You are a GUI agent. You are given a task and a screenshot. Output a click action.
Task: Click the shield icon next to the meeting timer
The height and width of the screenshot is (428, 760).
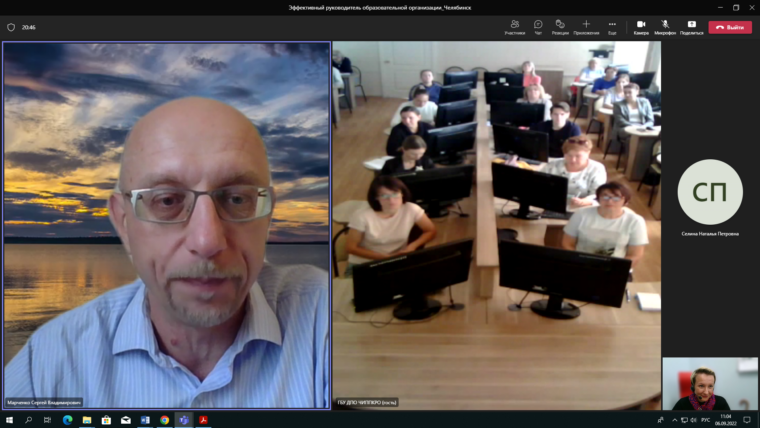[11, 27]
